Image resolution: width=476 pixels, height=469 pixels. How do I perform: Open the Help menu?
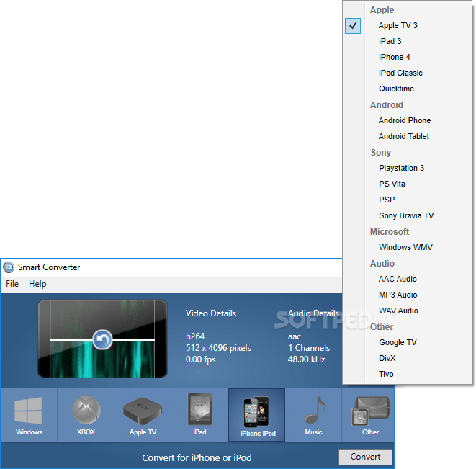(37, 284)
